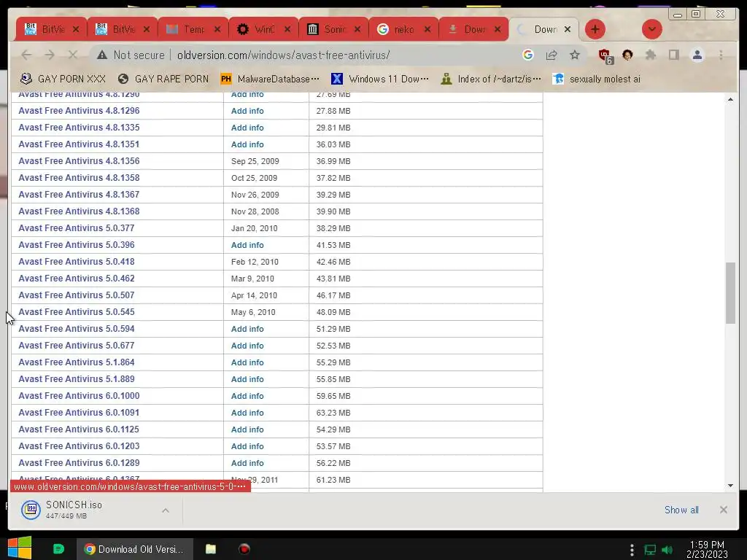Open the taskbar clock showing 1:59 PM
747x560 pixels.
707,550
